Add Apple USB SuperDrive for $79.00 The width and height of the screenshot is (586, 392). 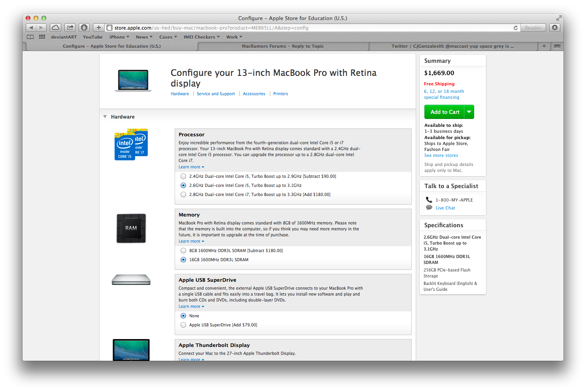pos(183,325)
